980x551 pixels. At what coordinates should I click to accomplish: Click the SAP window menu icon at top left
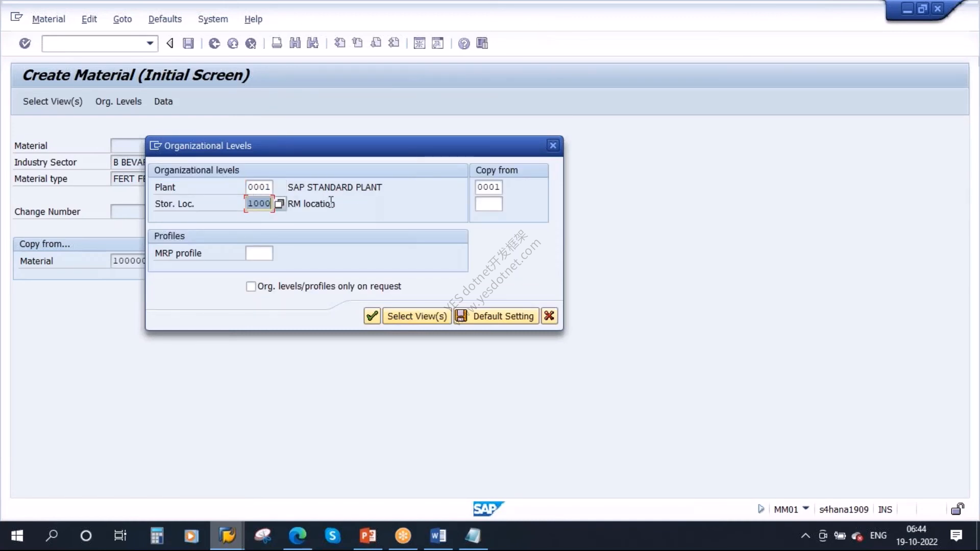pos(17,17)
